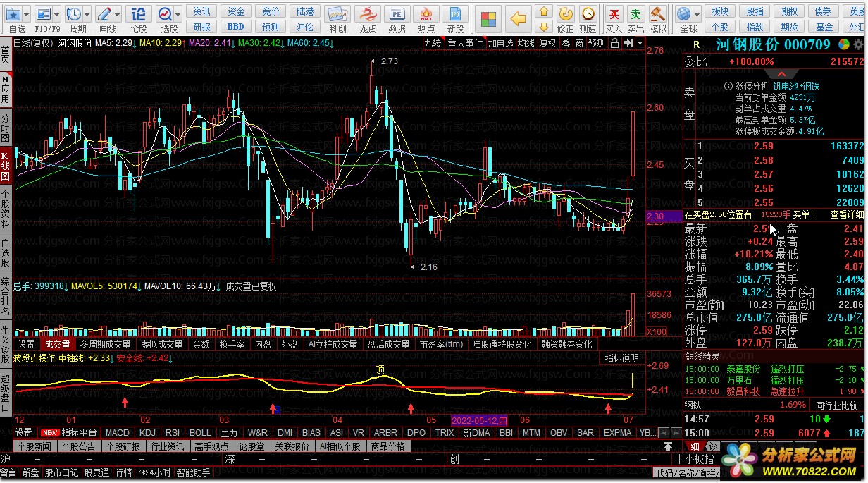Expand dropdown arrow next to 画线 icon
This screenshot has width=868, height=483.
click(x=117, y=13)
